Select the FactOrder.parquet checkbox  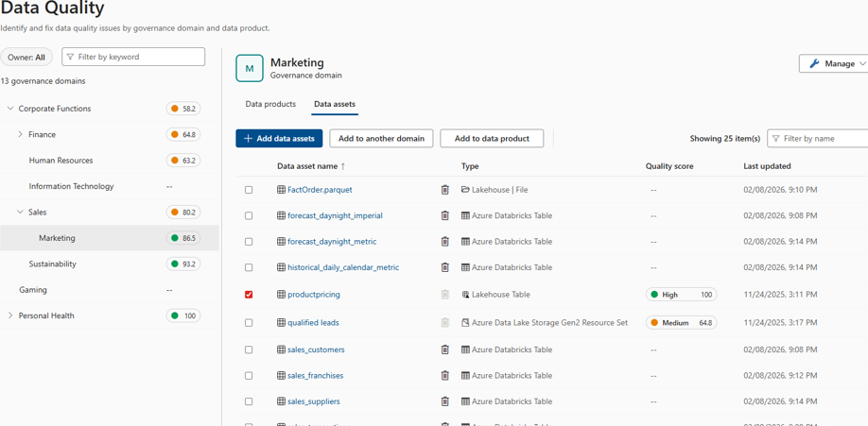coord(249,190)
